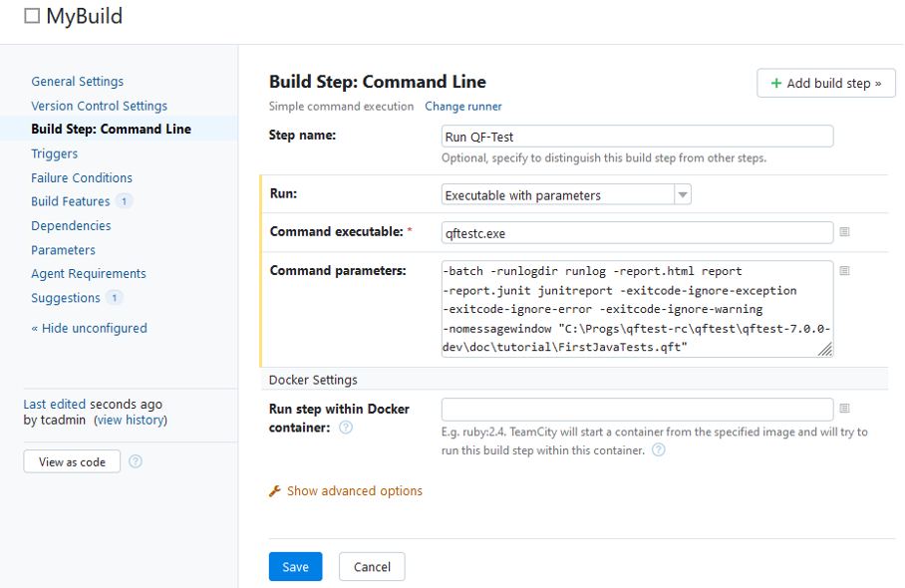This screenshot has width=905, height=588.
Task: Click the Step name input field
Action: click(x=637, y=137)
